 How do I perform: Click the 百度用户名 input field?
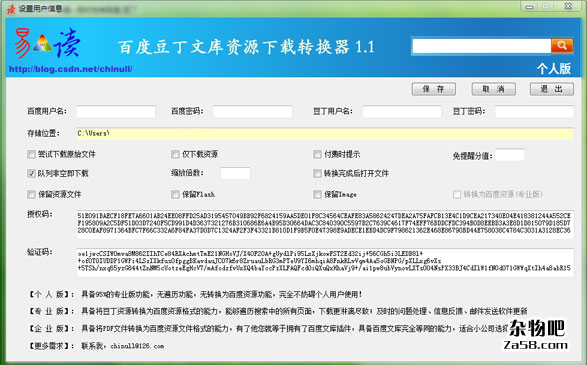pos(116,112)
